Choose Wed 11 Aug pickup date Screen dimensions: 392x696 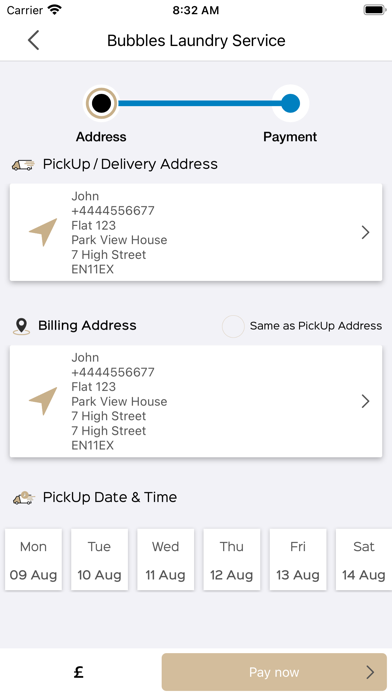coord(166,559)
